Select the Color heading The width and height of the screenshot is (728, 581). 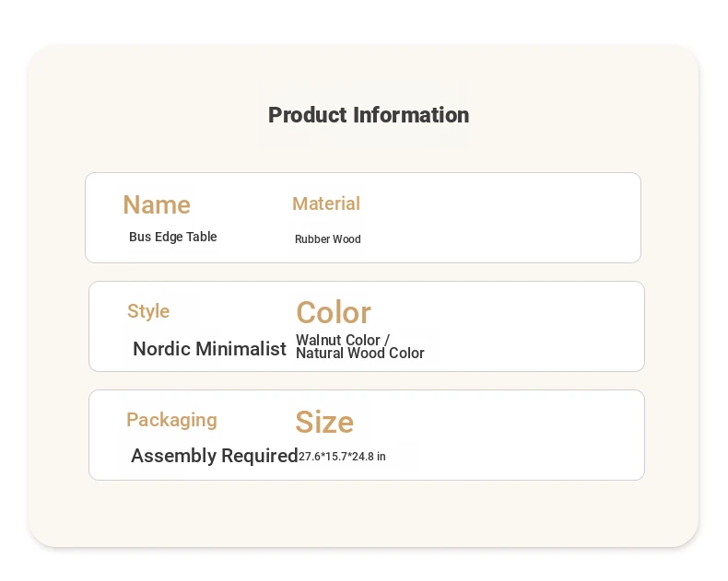click(x=334, y=312)
